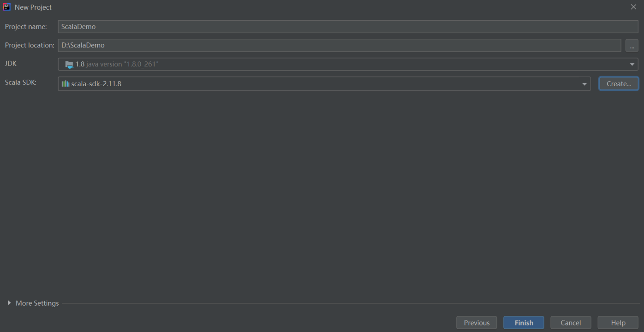Open Help for New Project
Image resolution: width=644 pixels, height=332 pixels.
618,323
